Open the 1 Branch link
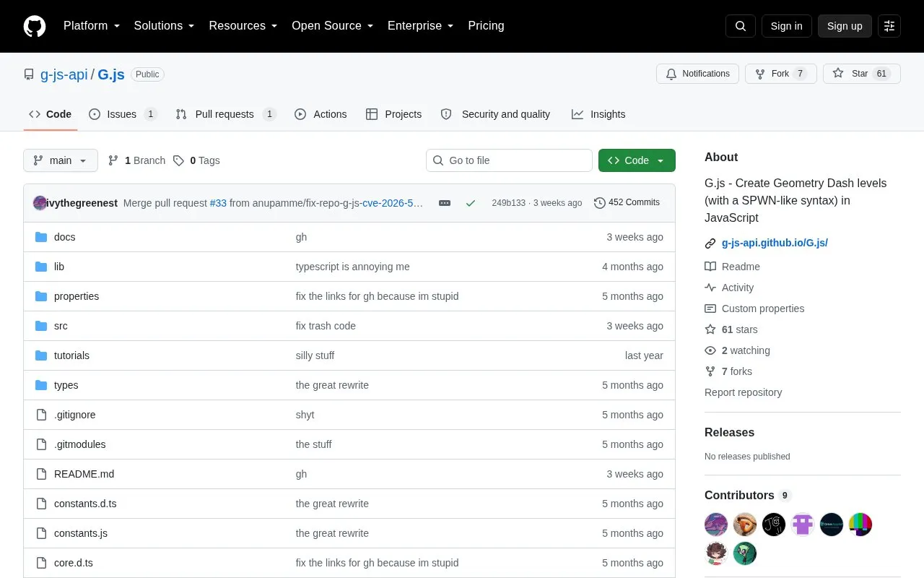Image resolution: width=924 pixels, height=578 pixels. 136,160
